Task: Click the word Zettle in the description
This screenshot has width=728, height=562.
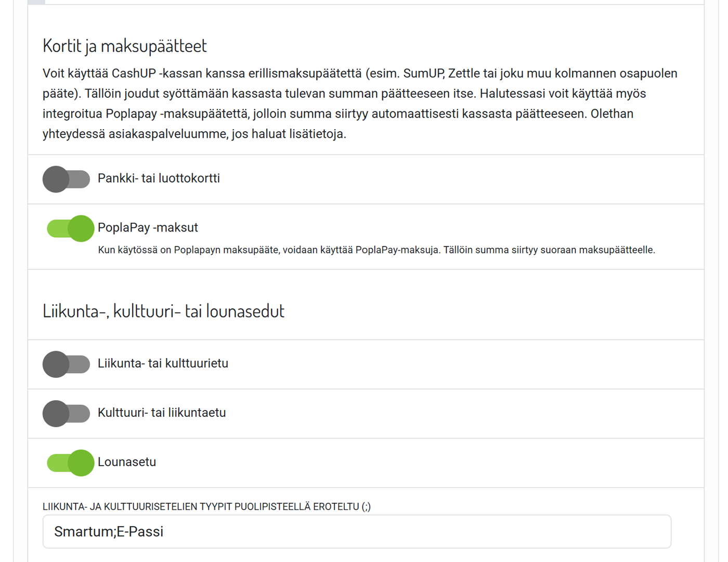Action: pos(464,73)
